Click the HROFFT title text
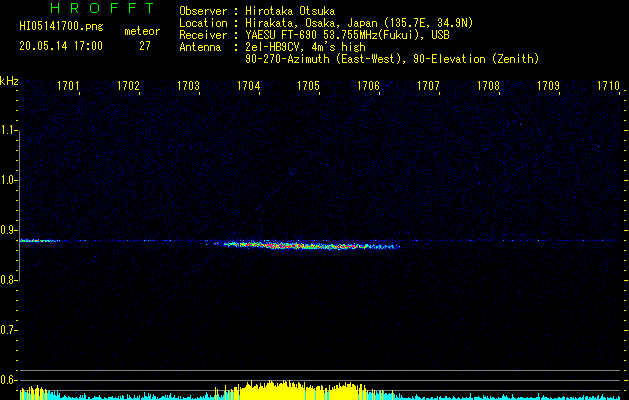 pos(102,8)
